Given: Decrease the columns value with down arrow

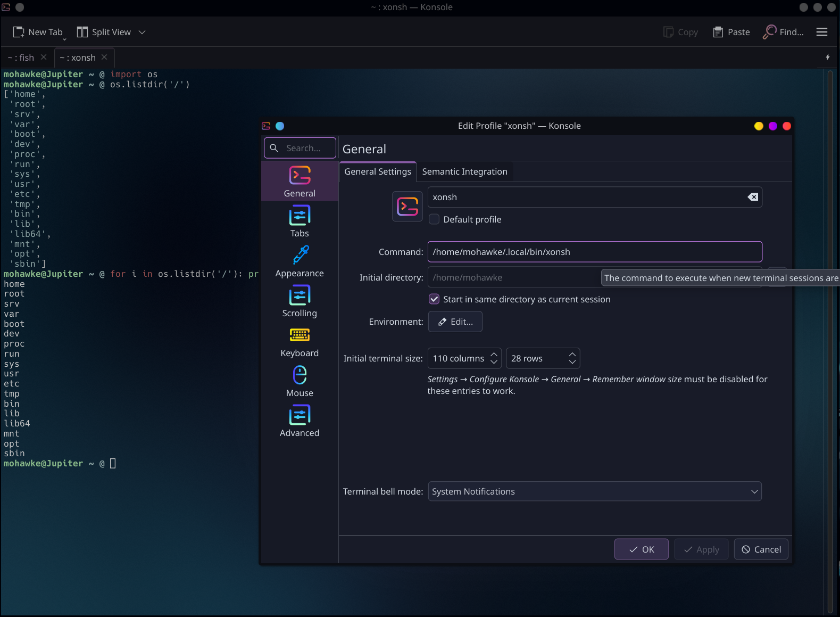Looking at the screenshot, I should 494,363.
